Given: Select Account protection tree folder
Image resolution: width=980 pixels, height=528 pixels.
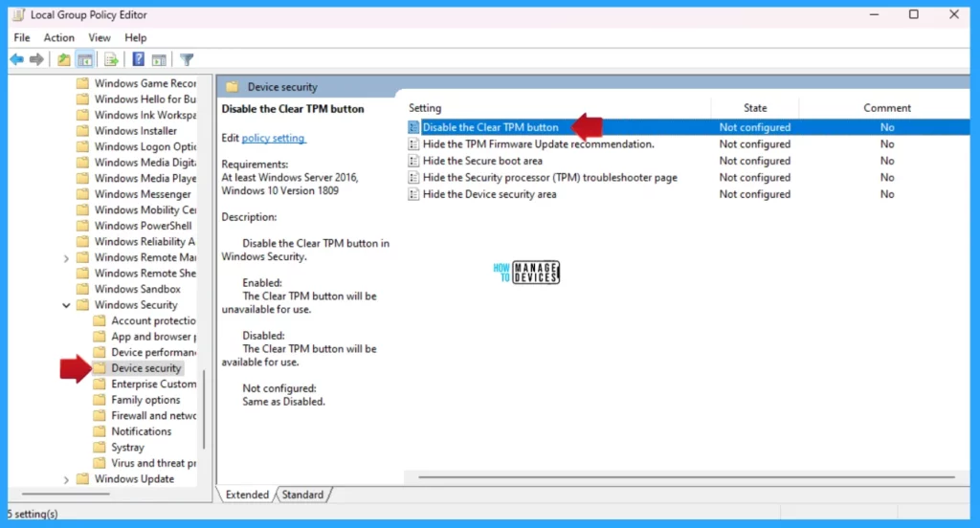Looking at the screenshot, I should click(153, 320).
